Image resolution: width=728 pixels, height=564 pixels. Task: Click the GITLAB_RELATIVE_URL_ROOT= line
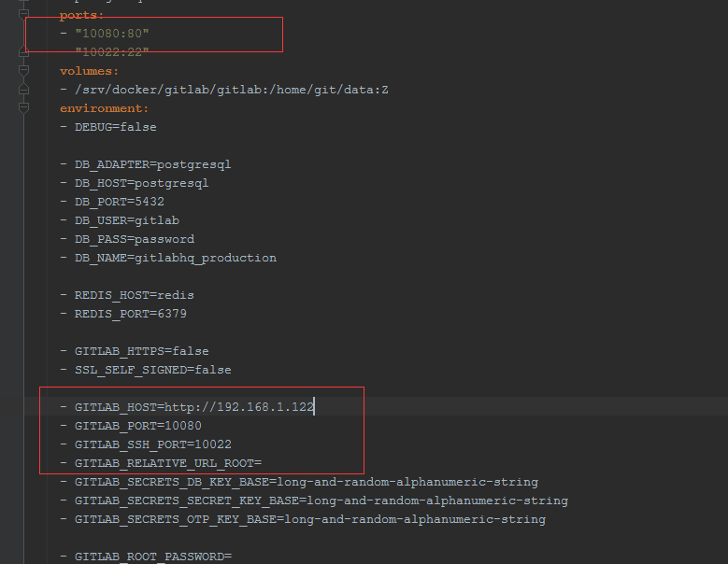coord(161,463)
